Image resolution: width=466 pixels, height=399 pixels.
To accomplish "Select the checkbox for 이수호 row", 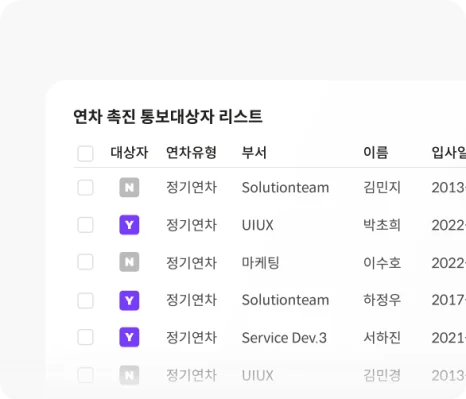I will pos(85,262).
